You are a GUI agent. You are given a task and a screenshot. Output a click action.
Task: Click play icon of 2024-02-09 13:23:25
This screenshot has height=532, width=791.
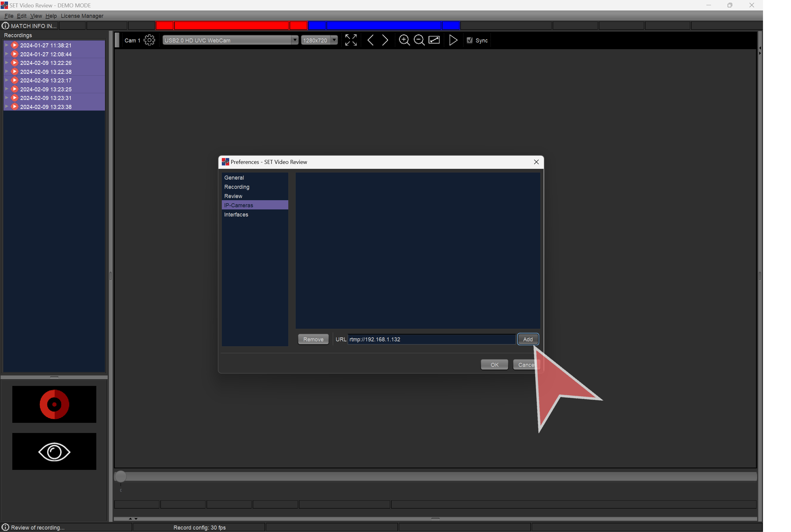pyautogui.click(x=14, y=89)
